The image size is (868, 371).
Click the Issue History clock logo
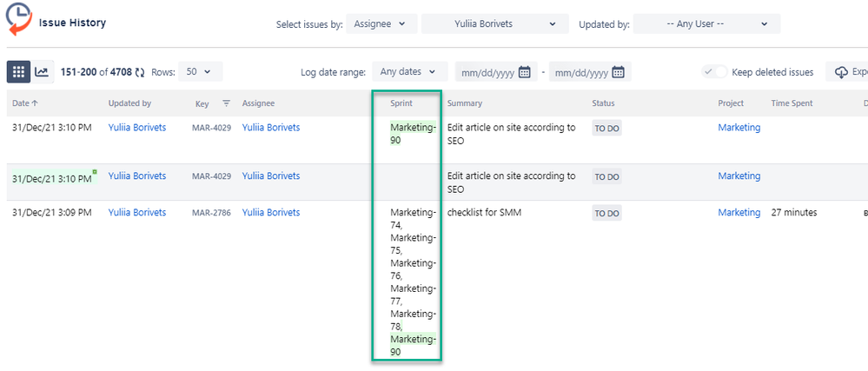click(x=19, y=19)
